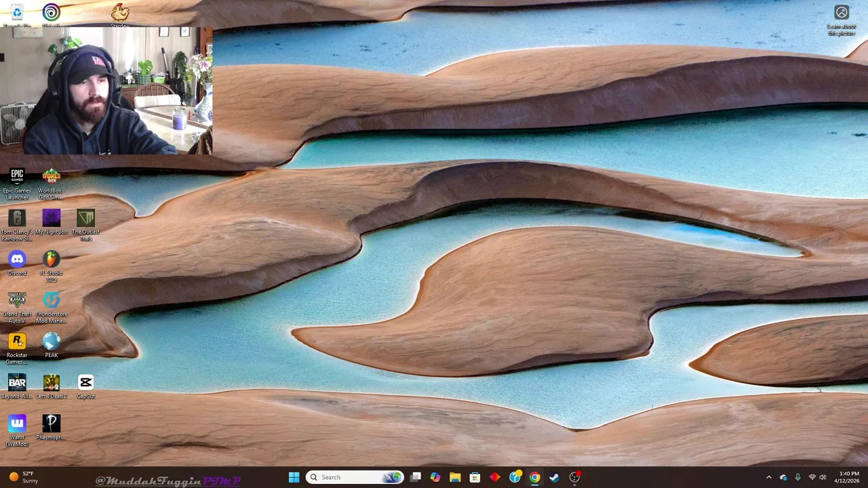The height and width of the screenshot is (488, 868).
Task: Select Thunderstore Mod Manager desktop icon
Action: (51, 308)
